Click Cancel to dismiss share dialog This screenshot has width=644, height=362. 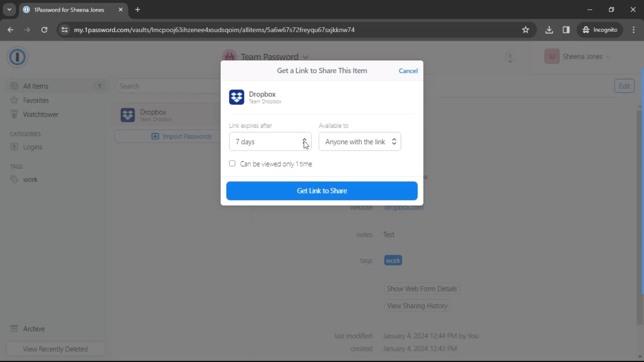[x=408, y=71]
